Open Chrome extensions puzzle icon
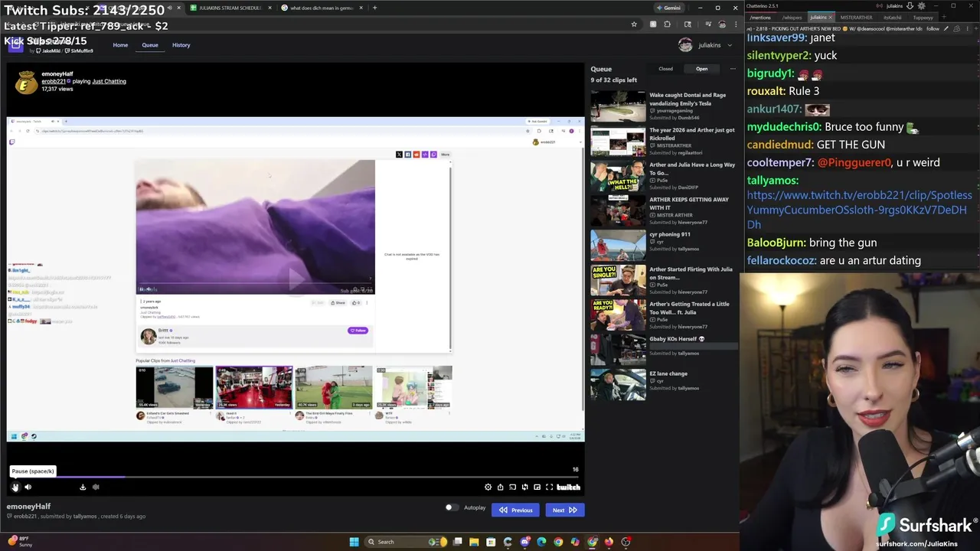 [x=667, y=24]
